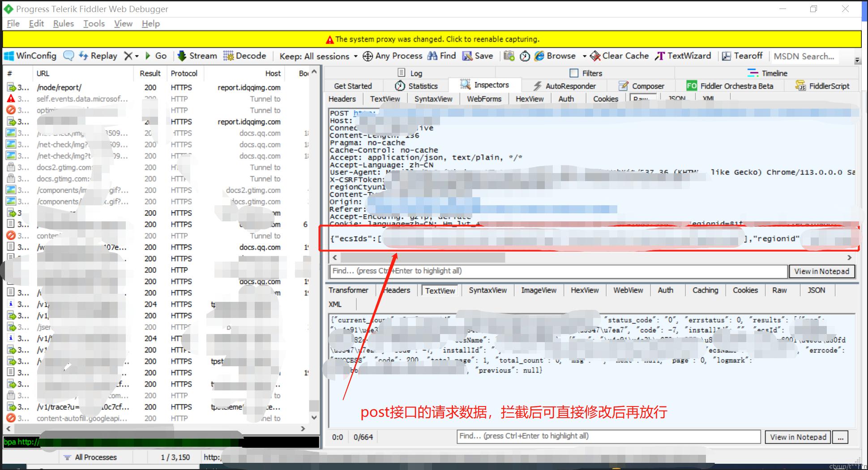
Task: Select request Headers inspector tab
Action: (342, 99)
